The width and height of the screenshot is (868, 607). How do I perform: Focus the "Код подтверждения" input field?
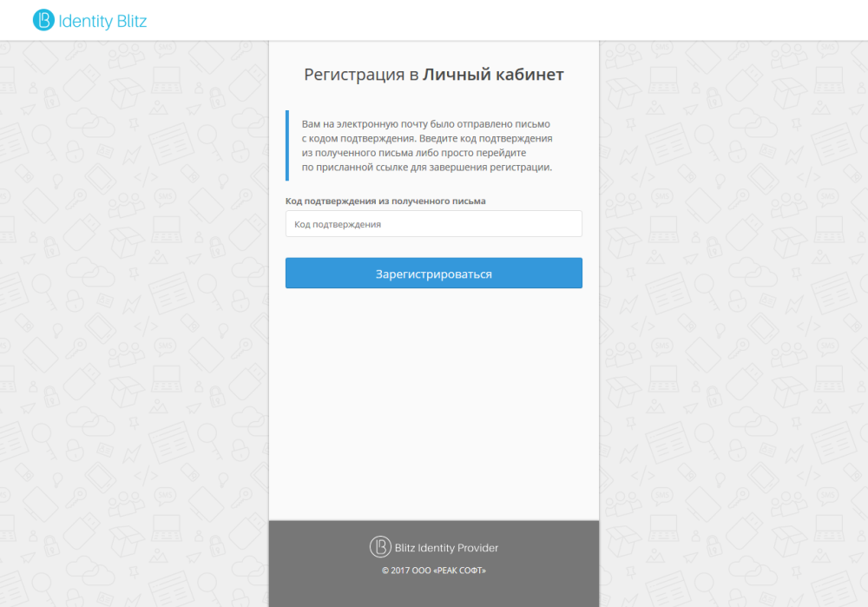(434, 224)
